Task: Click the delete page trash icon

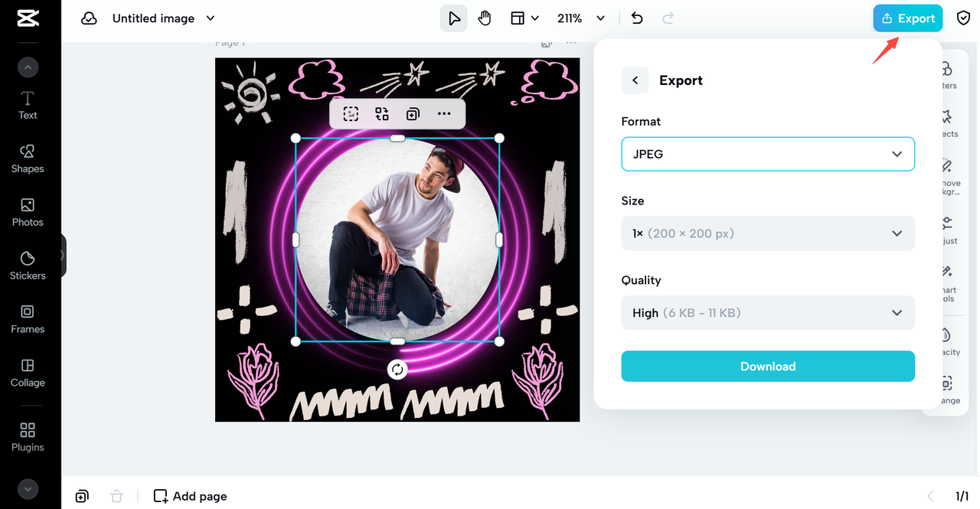Action: coord(116,496)
